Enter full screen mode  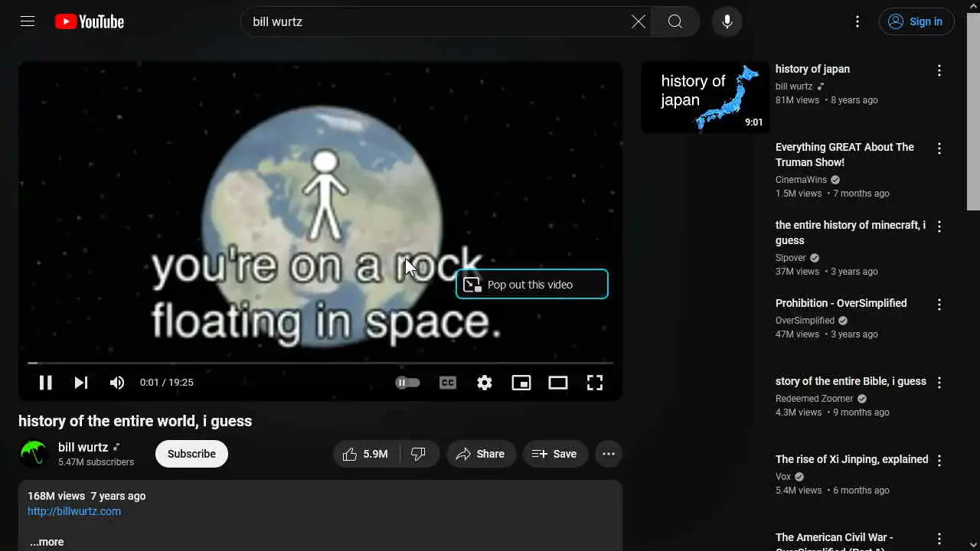(x=595, y=383)
